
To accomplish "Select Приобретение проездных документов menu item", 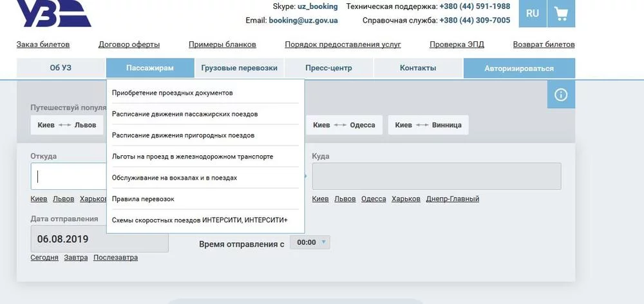I will [205, 93].
